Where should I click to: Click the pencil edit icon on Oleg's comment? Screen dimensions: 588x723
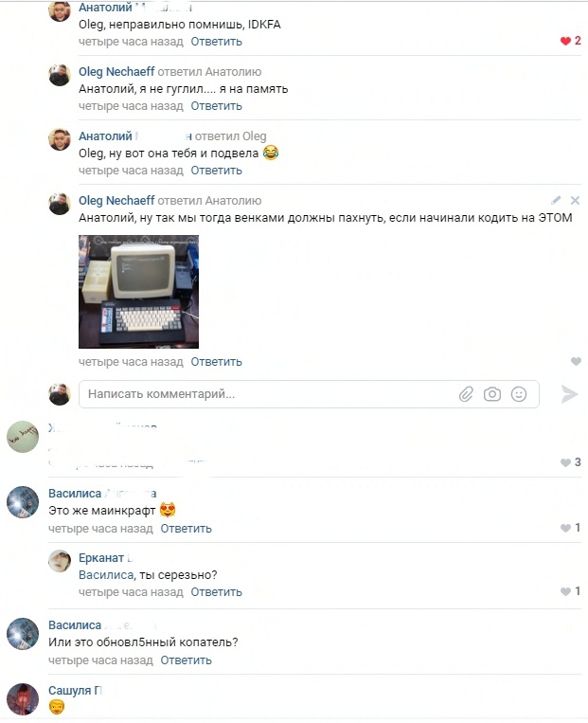[556, 200]
